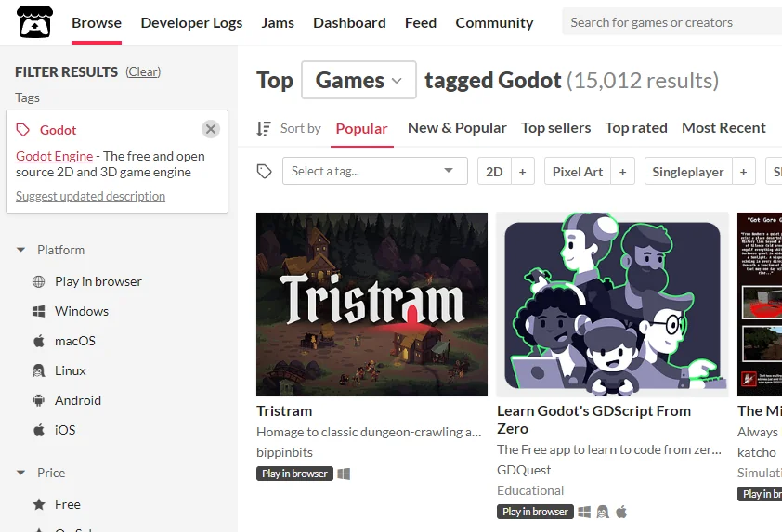782x532 pixels.
Task: Visit the GDQuest creator page
Action: click(524, 470)
